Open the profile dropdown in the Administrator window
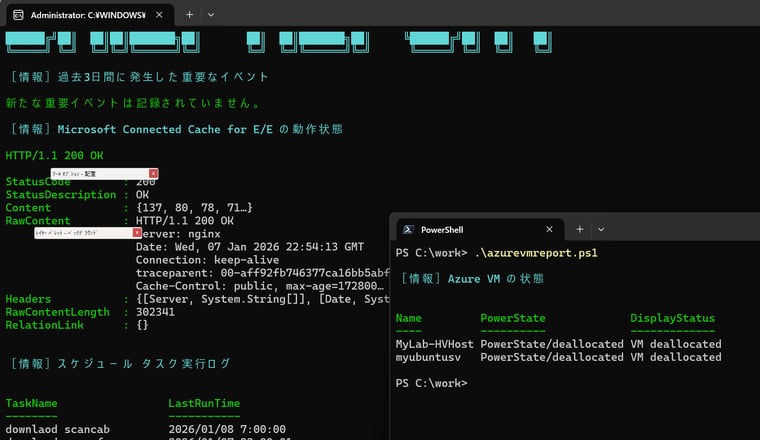The image size is (760, 440). 211,15
